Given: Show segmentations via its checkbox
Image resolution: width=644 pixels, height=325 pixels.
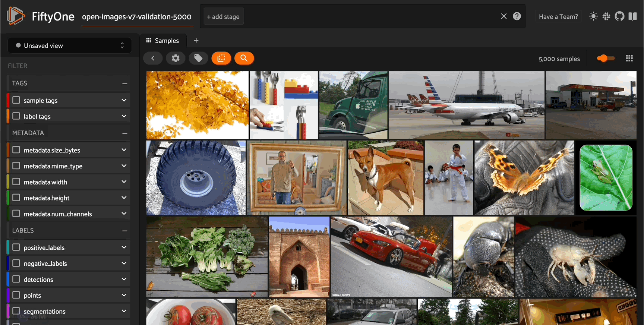Looking at the screenshot, I should point(16,311).
